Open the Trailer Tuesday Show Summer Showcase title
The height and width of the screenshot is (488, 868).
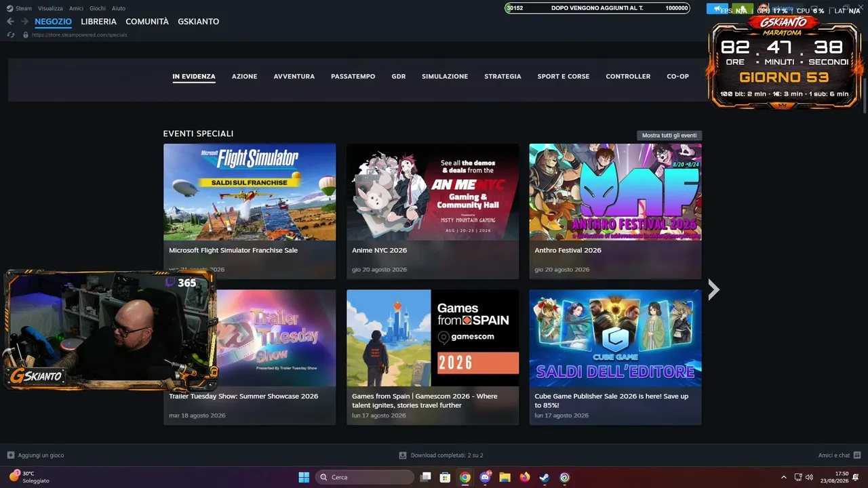tap(243, 396)
